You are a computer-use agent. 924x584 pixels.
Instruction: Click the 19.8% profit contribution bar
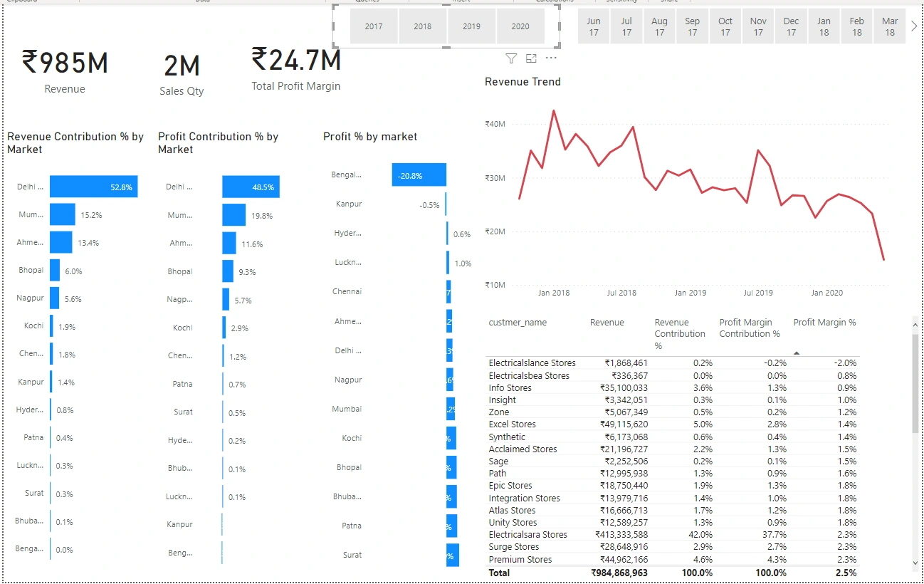(x=233, y=215)
